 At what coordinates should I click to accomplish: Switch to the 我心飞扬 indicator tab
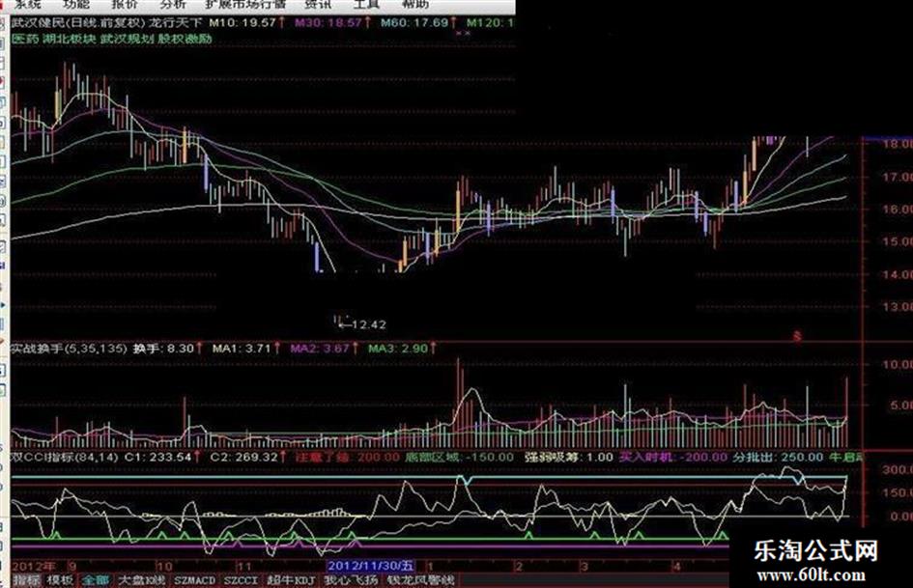(x=351, y=580)
